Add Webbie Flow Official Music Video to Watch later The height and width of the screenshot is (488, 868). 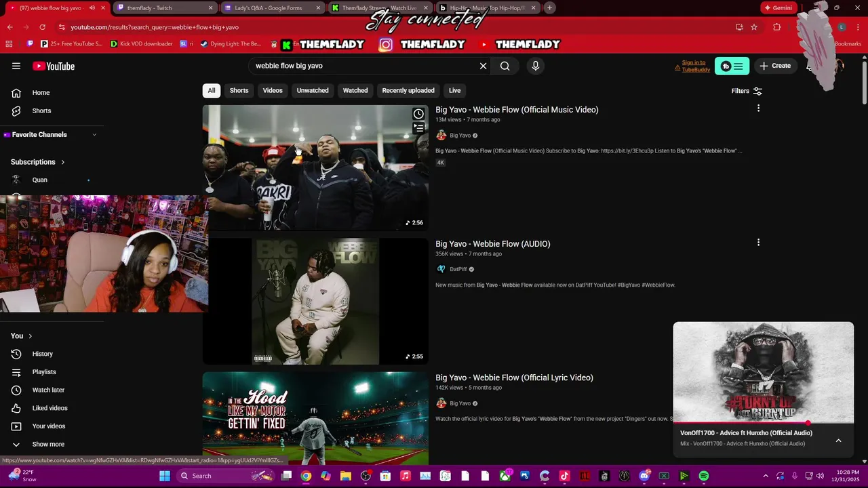pos(418,114)
